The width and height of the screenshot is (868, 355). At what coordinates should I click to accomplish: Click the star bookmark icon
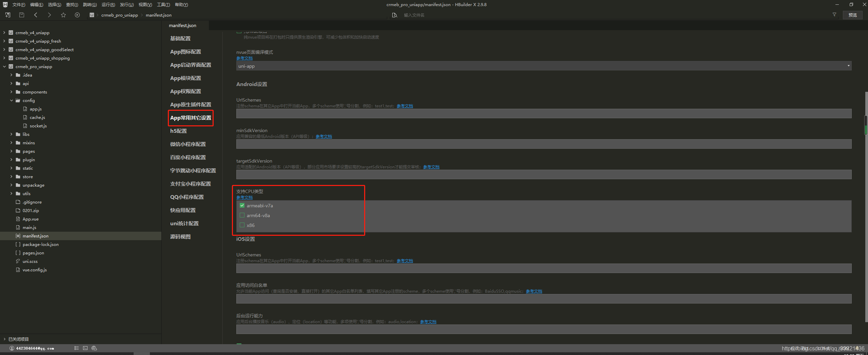(63, 15)
